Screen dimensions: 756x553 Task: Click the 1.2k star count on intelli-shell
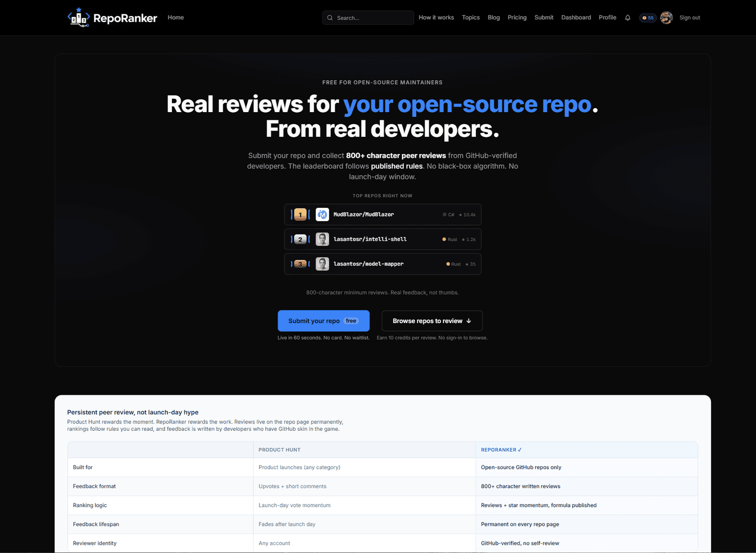point(469,240)
